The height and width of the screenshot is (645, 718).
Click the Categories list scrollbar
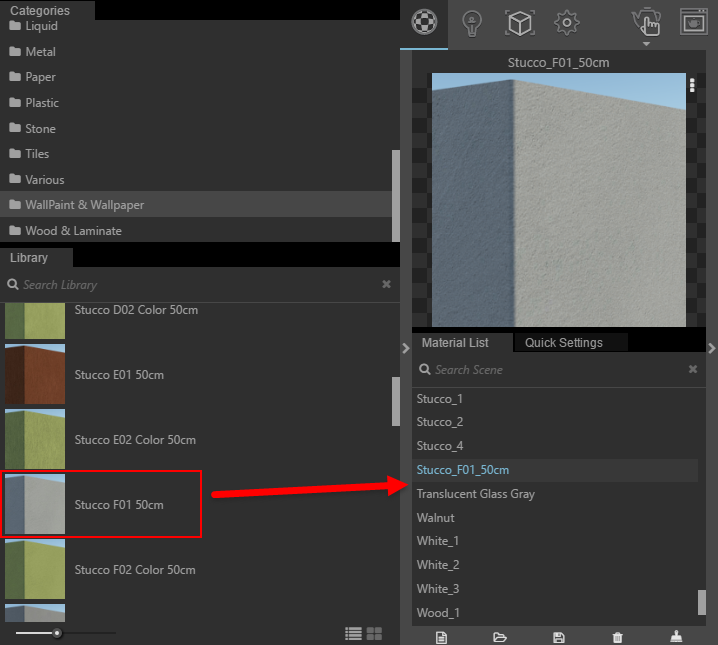click(x=396, y=195)
